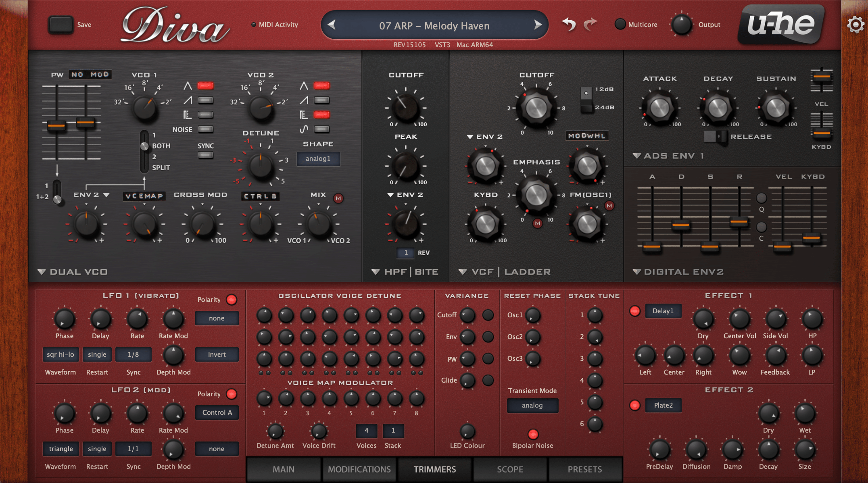This screenshot has height=483, width=868.
Task: Click LFO 1 Invert button
Action: (x=217, y=354)
